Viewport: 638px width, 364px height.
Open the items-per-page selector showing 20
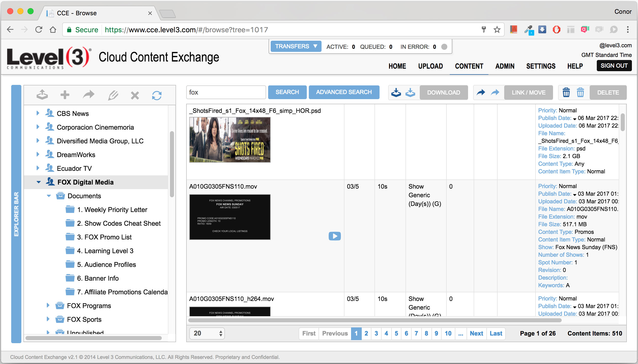click(207, 333)
